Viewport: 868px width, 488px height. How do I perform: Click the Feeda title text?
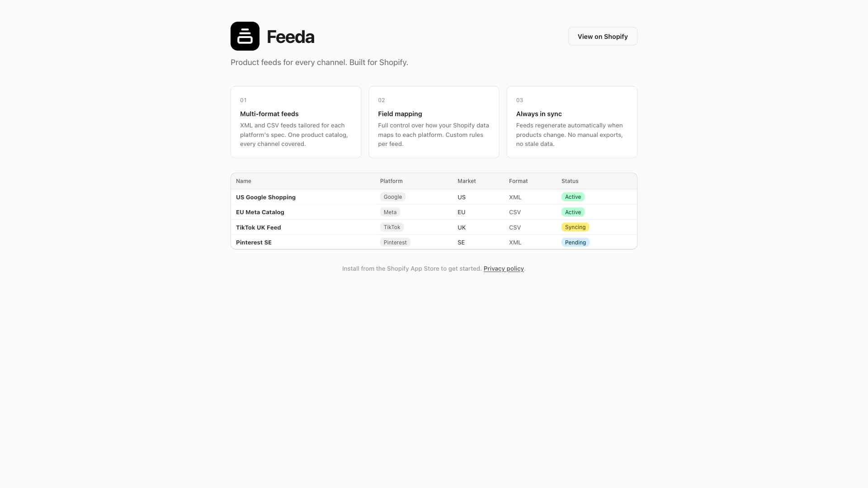point(290,37)
